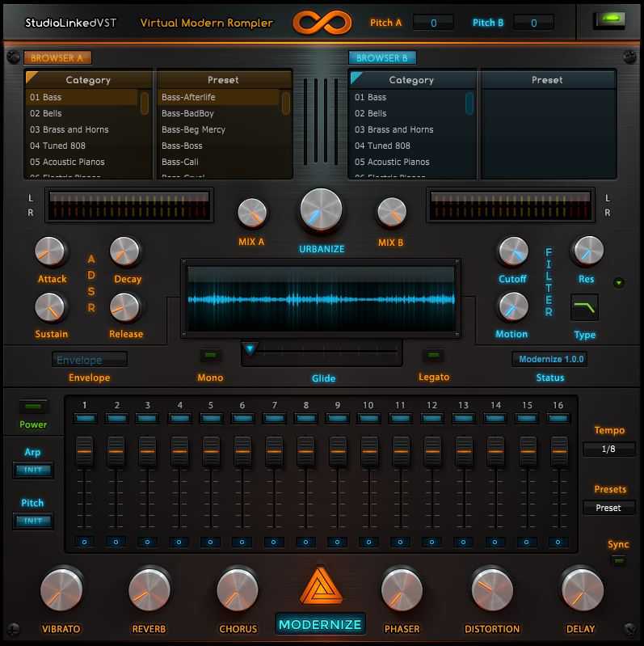Image resolution: width=644 pixels, height=646 pixels.
Task: Click Browser B category scrollbar
Action: [x=469, y=103]
